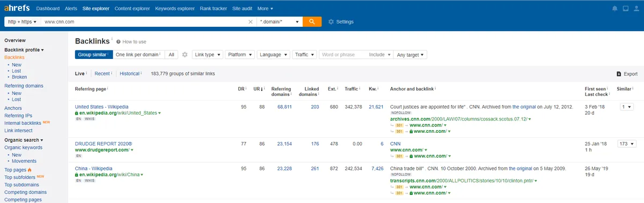
Task: Open Content explorer in top navigation
Action: click(x=132, y=9)
